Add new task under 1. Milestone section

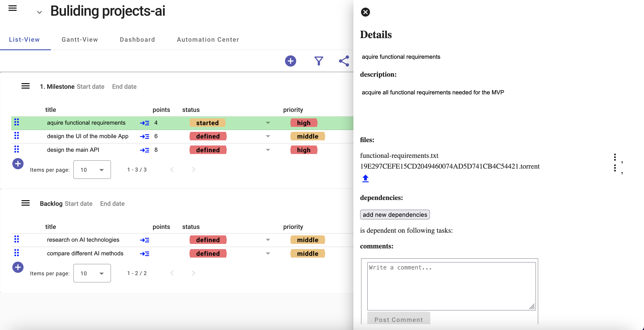tap(18, 164)
